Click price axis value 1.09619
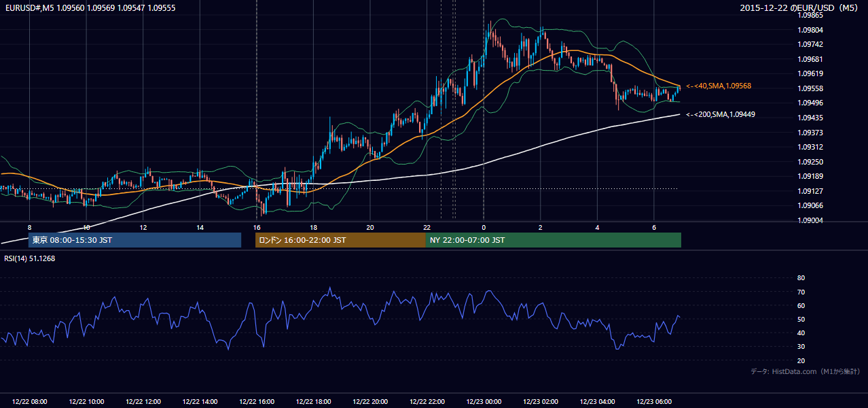868x408 pixels. (811, 73)
